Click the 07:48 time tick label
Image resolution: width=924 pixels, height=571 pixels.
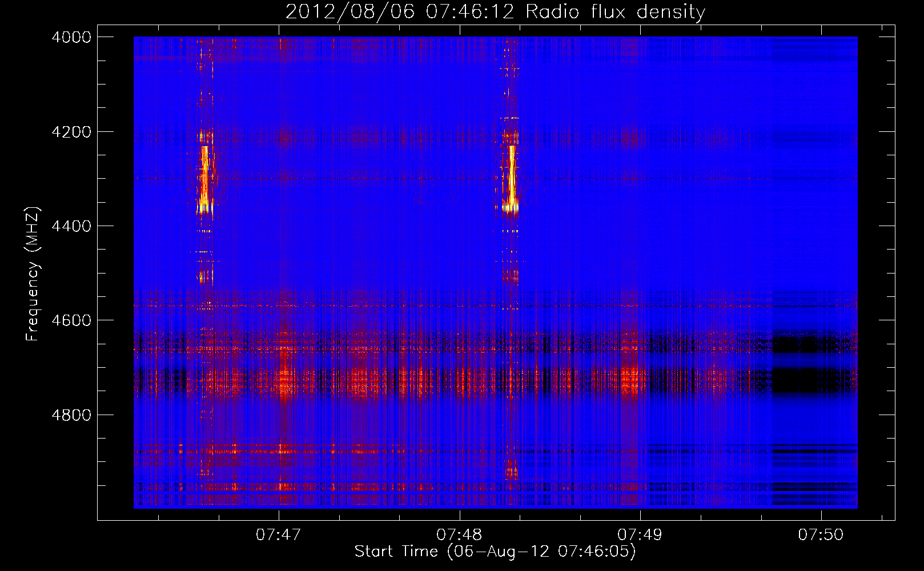459,535
